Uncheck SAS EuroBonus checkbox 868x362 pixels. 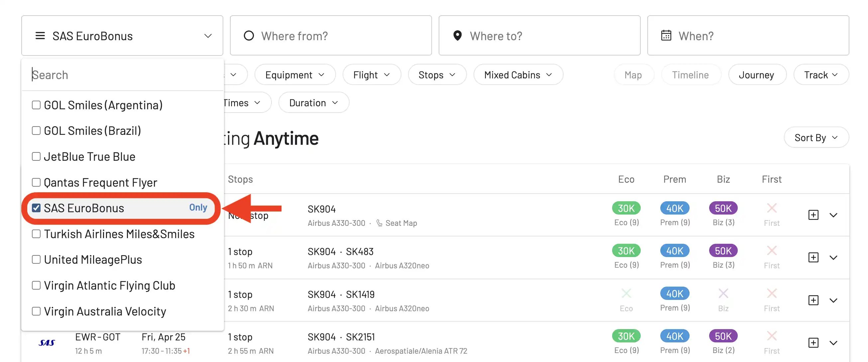pos(36,208)
